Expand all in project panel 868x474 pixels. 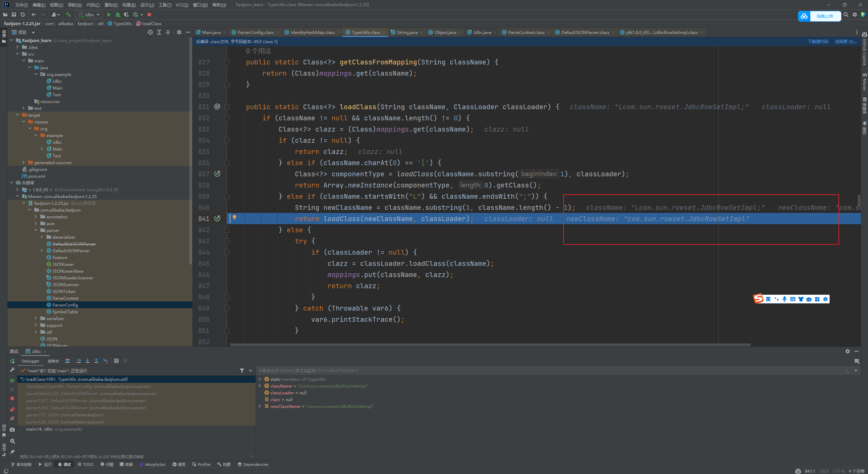pyautogui.click(x=159, y=32)
